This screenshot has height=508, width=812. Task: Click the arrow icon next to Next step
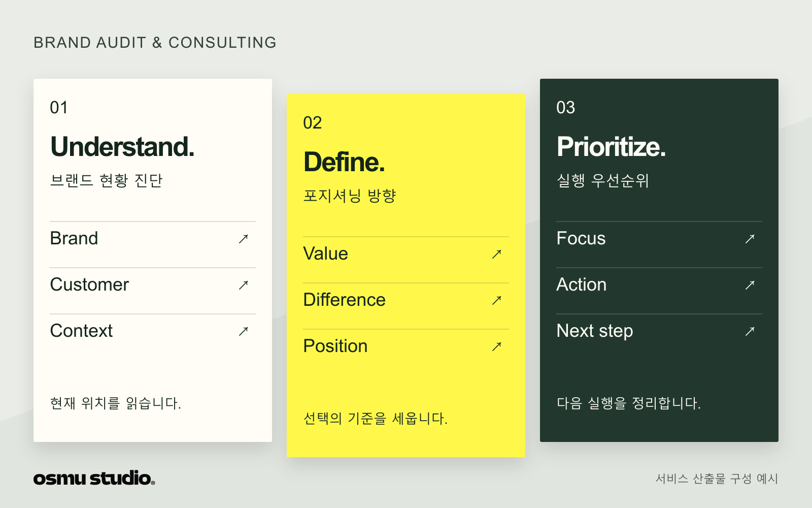(x=750, y=331)
